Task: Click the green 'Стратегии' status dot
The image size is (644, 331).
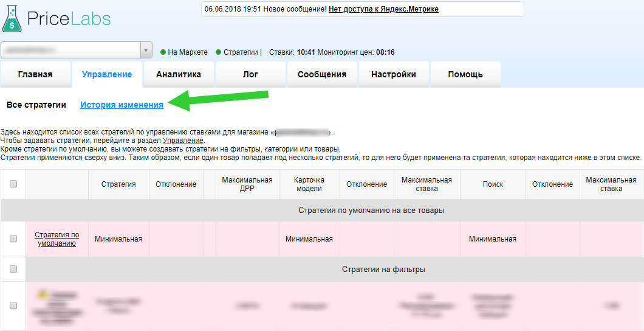Action: 219,52
